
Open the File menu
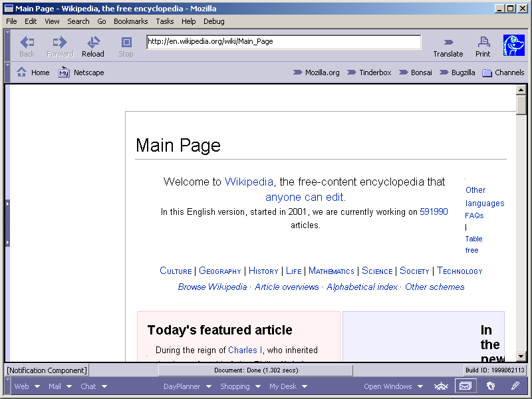pyautogui.click(x=11, y=21)
